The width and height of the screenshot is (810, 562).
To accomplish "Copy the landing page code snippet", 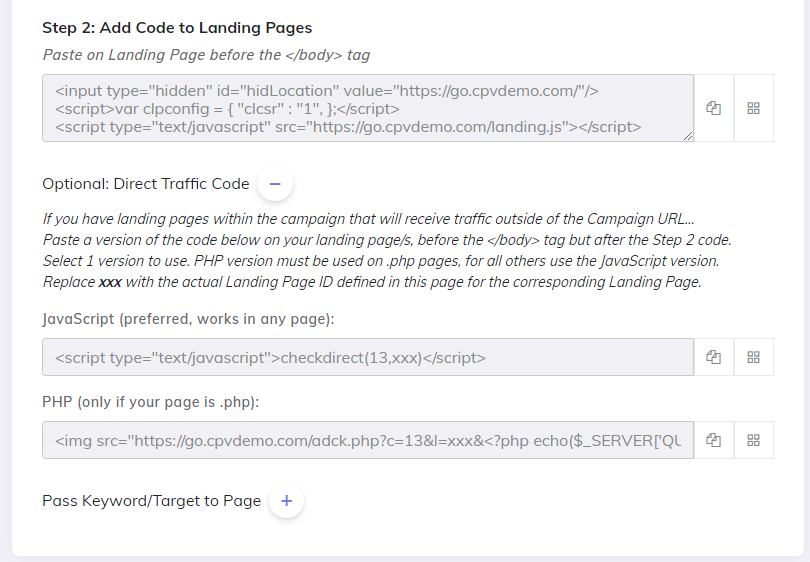I will click(713, 108).
